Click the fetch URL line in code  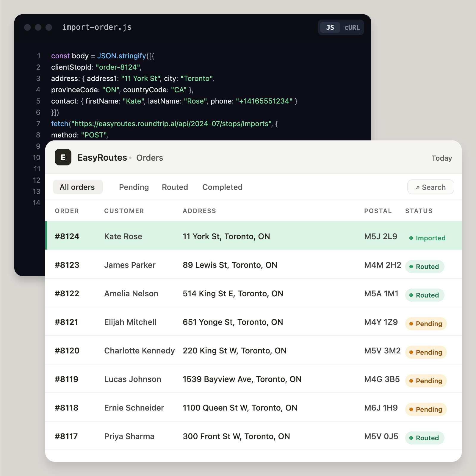[165, 124]
